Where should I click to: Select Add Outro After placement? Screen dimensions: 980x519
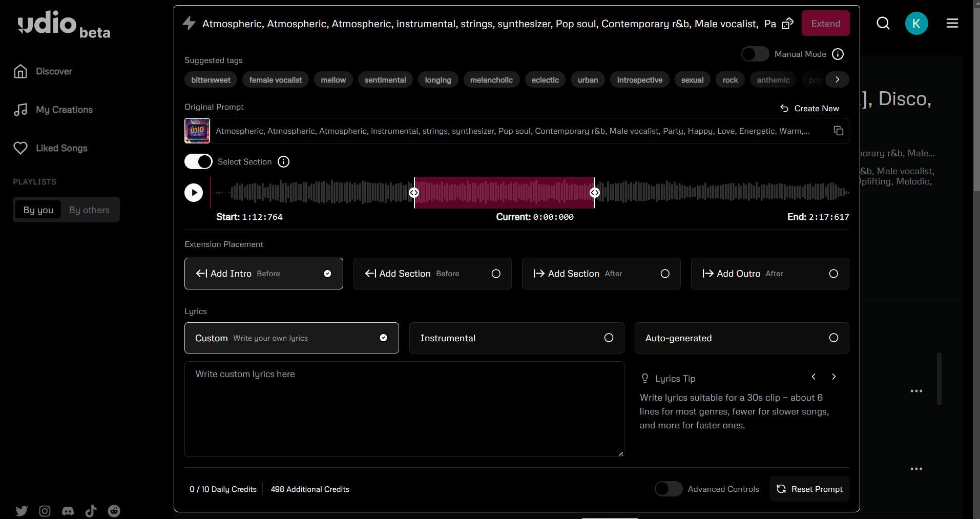(770, 274)
